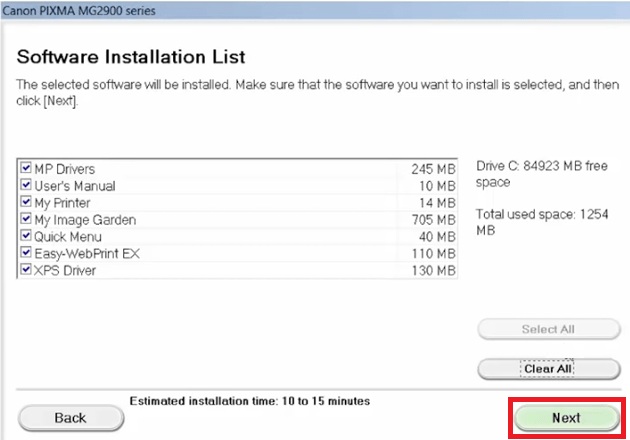630x440 pixels.
Task: Click the 245 MB size value
Action: [x=434, y=169]
